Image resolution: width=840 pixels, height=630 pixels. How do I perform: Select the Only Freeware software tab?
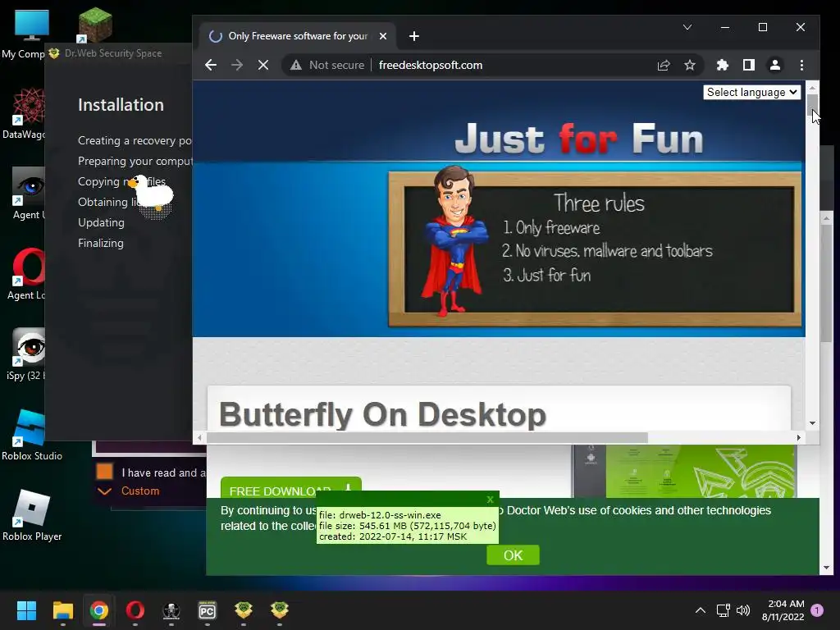click(297, 36)
